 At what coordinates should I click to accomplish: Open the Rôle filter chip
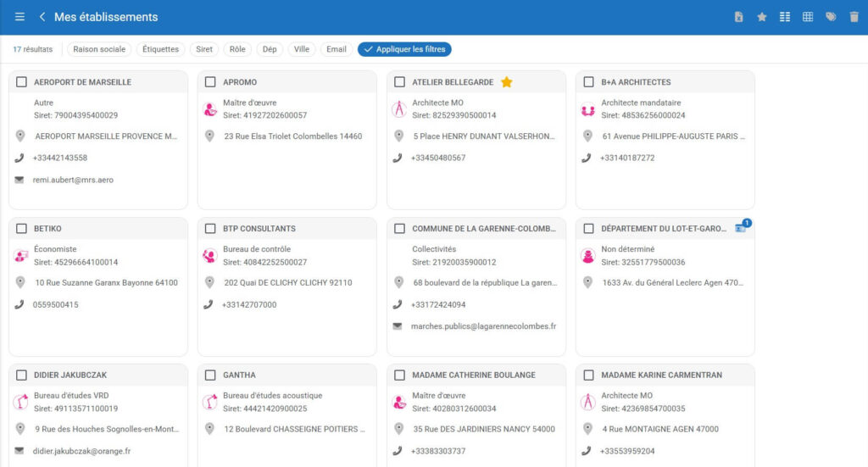[x=237, y=49]
